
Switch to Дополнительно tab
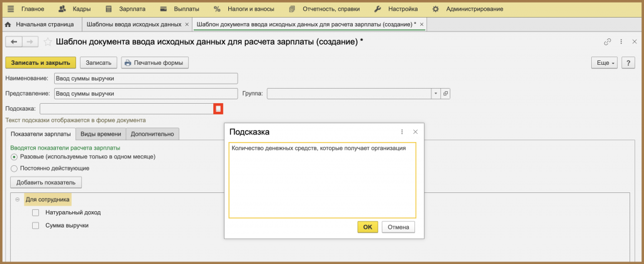coord(152,134)
